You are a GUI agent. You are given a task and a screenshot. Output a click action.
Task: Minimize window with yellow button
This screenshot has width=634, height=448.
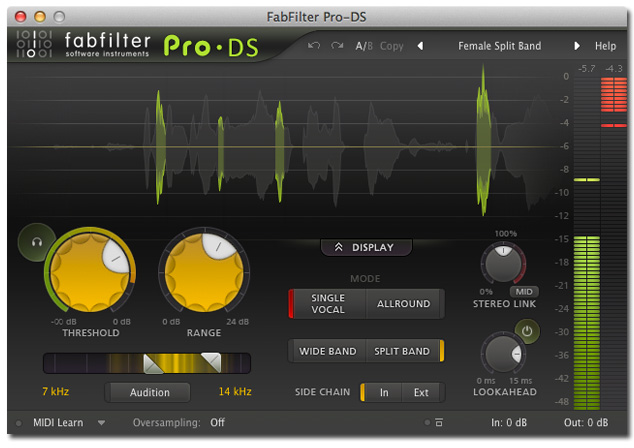(x=40, y=17)
